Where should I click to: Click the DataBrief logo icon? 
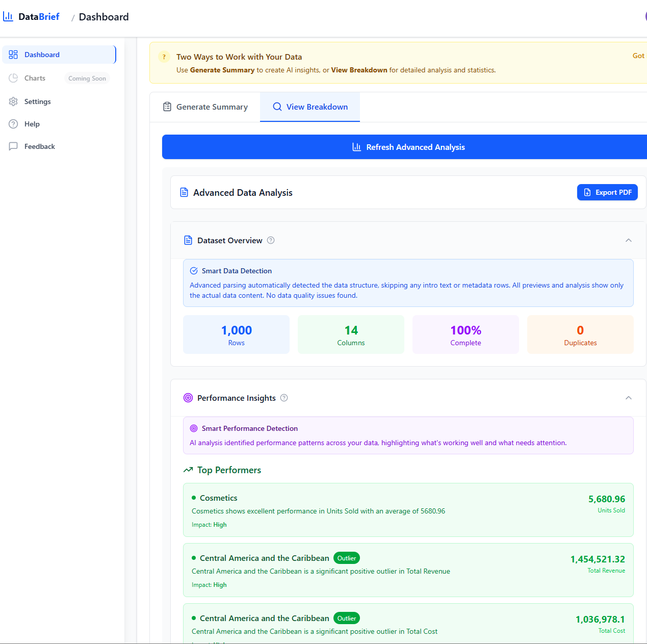8,16
